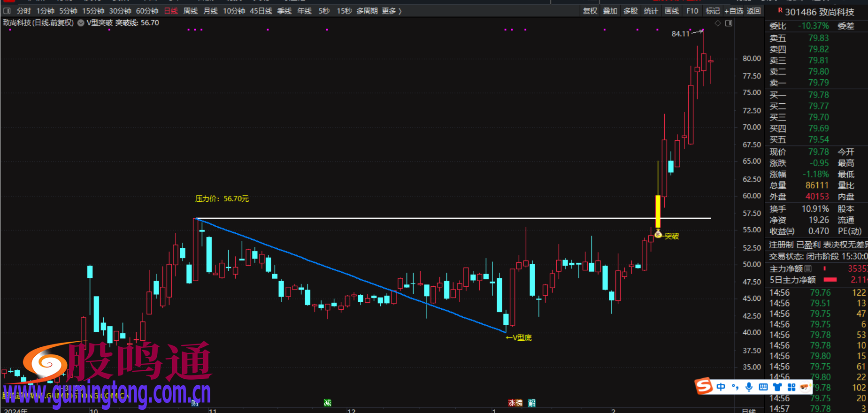The width and height of the screenshot is (868, 413).
Task: Click +自选 to add to watchlist
Action: click(733, 11)
